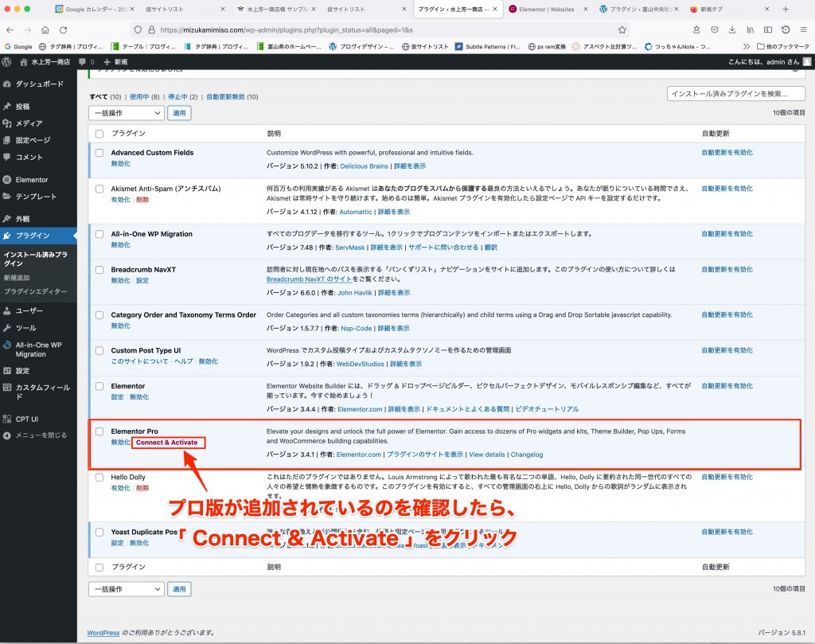This screenshot has height=644, width=815.
Task: Select the Elementor Pro plugin checkbox
Action: 99,431
